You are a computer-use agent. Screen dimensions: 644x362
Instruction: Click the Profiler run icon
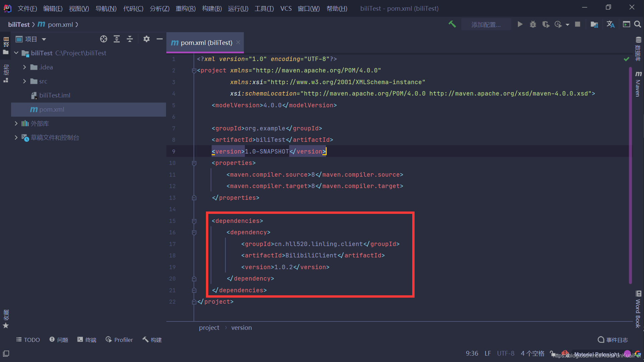tap(558, 24)
